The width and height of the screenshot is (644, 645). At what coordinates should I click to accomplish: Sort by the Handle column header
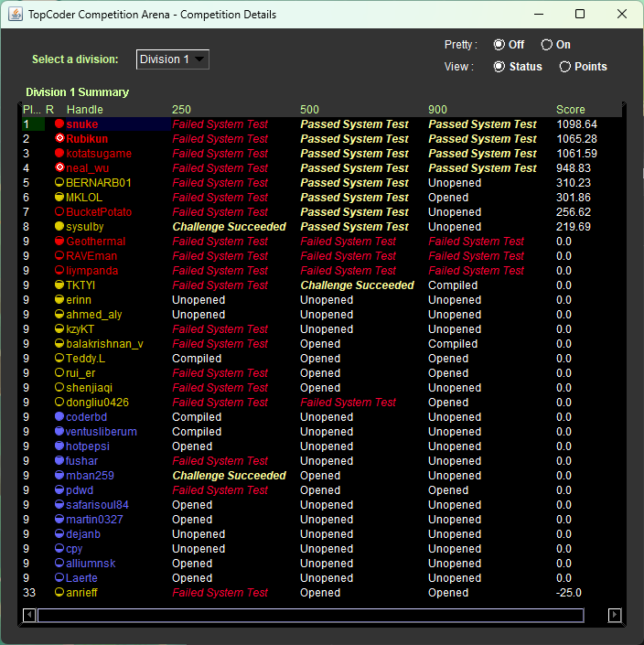[85, 110]
